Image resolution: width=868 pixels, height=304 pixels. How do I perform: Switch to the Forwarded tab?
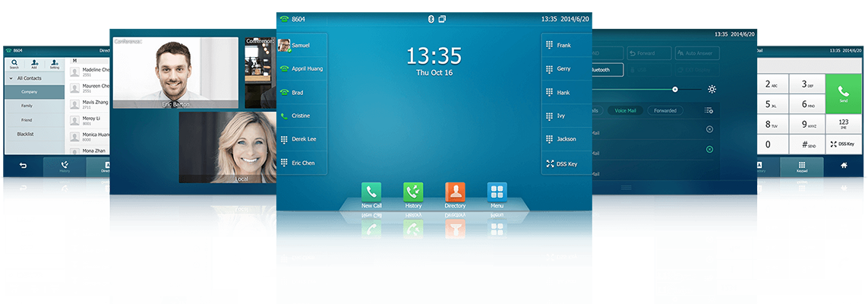pos(664,110)
